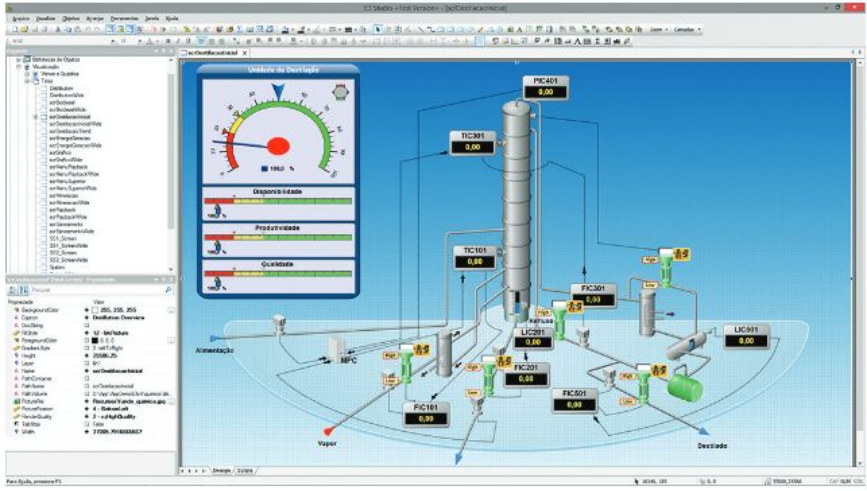Click the LIC501 controller display
The height and width of the screenshot is (491, 867).
747,336
